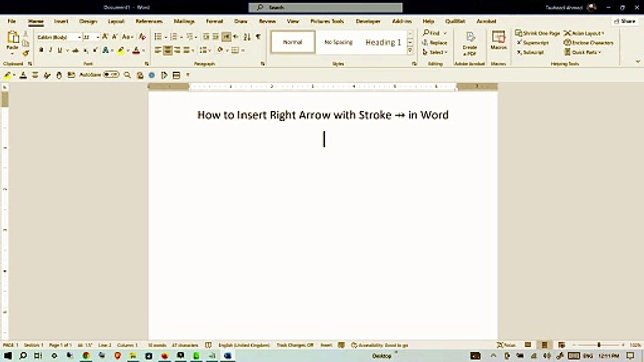Click the Increase Indent icon
Viewport: 644px width, 362px height.
coord(216,37)
